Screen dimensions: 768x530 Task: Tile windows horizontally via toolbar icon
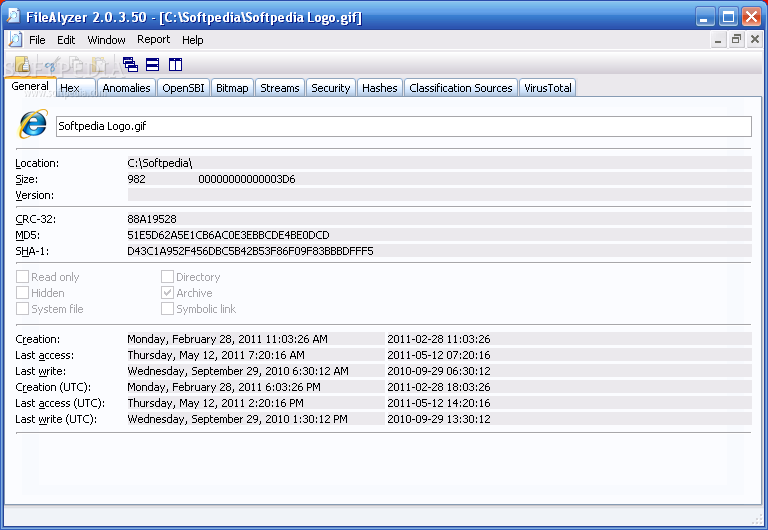[153, 65]
